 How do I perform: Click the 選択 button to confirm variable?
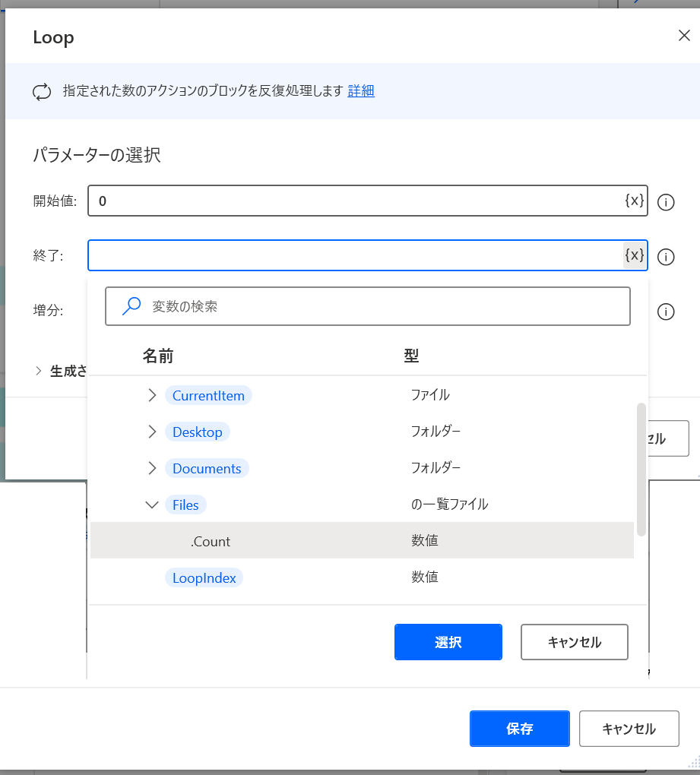tap(448, 642)
